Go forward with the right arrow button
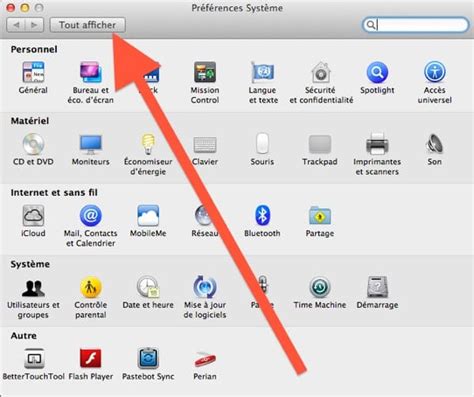474x397 pixels. (34, 25)
